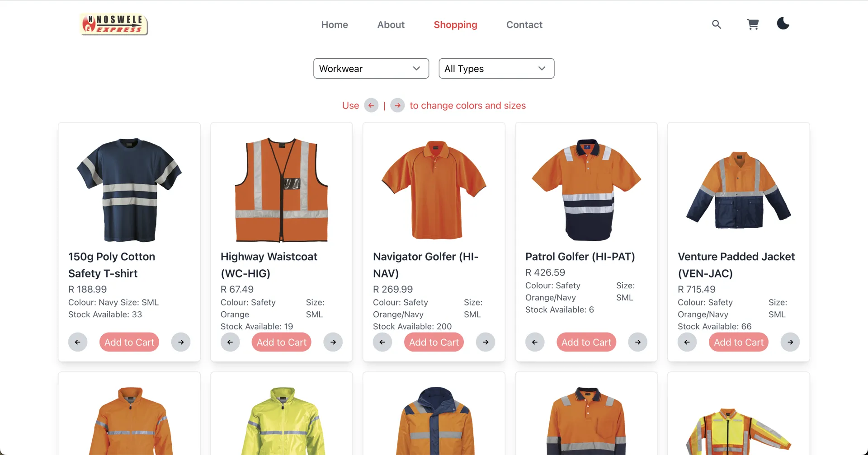Next variant arrow for Navigator Golfer
Screen dimensions: 868x455
[486, 342]
